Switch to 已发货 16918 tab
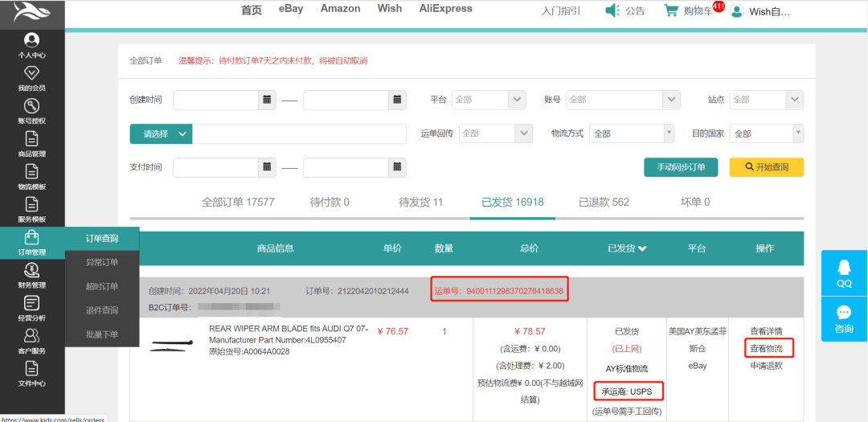The height and width of the screenshot is (422, 868). pos(513,202)
